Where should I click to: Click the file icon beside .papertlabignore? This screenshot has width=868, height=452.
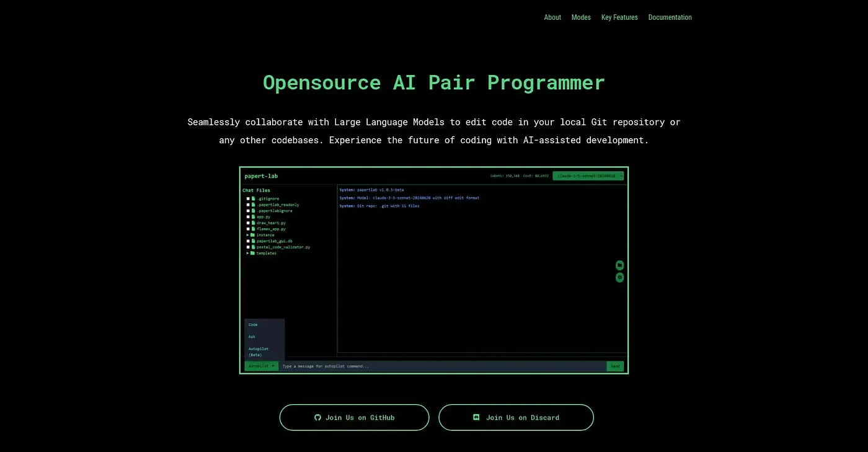tap(253, 211)
